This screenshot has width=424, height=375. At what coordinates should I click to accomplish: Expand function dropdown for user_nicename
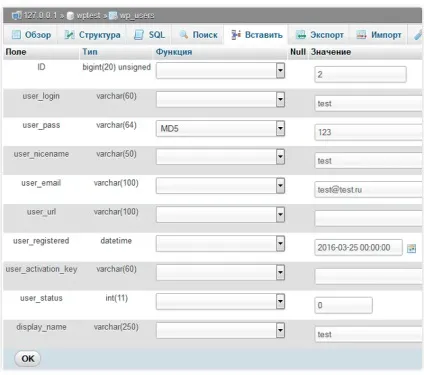(220, 157)
